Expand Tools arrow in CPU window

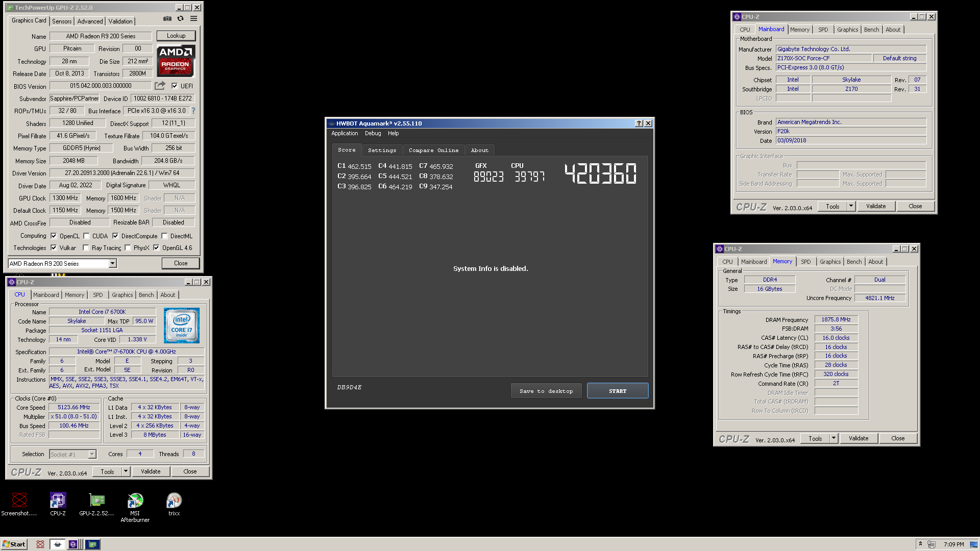126,471
